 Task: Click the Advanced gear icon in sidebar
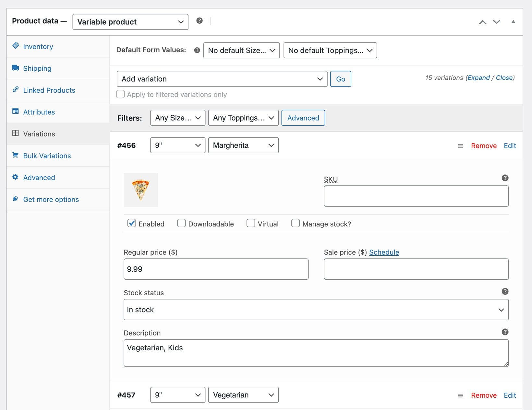click(x=15, y=177)
